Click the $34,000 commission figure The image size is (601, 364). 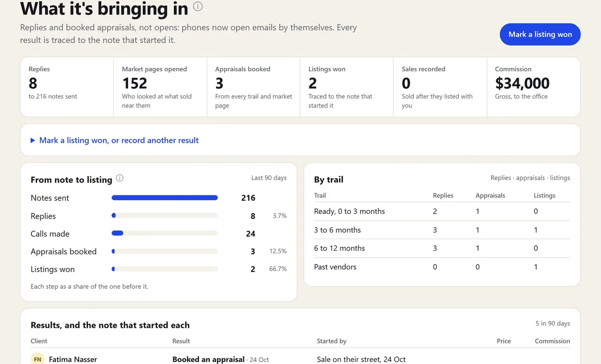(522, 83)
